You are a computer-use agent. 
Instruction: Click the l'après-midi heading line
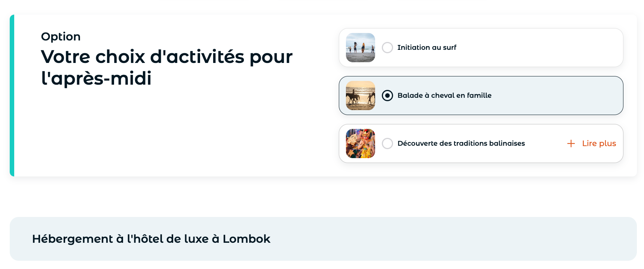coord(96,78)
